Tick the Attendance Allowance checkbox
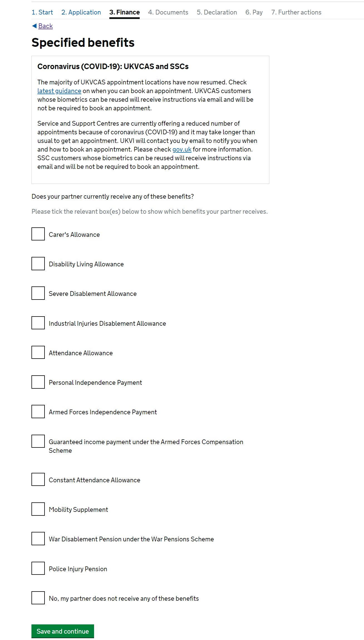This screenshot has height=640, width=364. point(38,352)
